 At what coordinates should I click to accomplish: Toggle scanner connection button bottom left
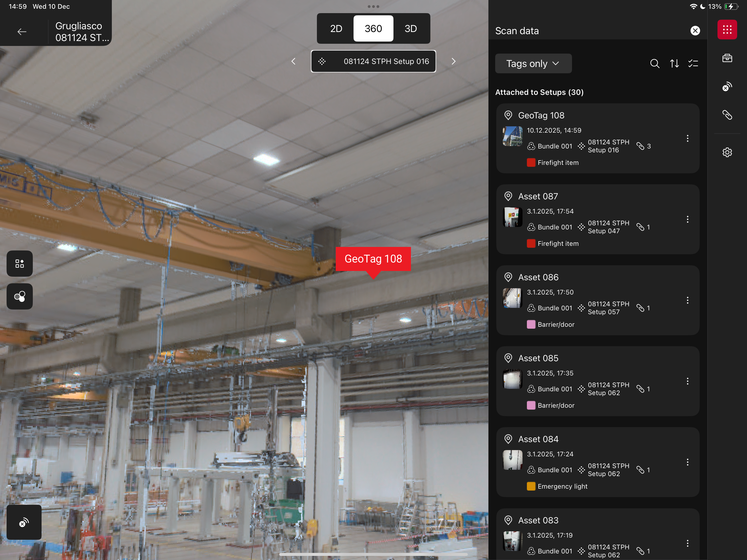(x=24, y=522)
